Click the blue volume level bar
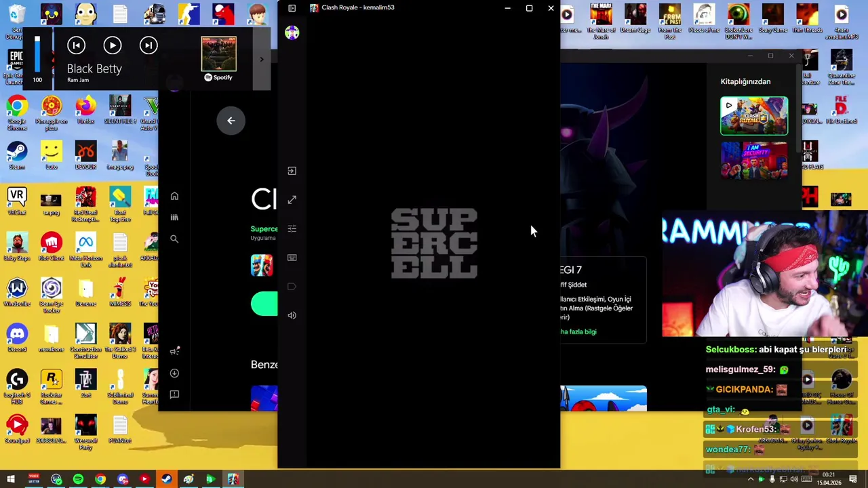Viewport: 868px width, 488px height. [37, 54]
